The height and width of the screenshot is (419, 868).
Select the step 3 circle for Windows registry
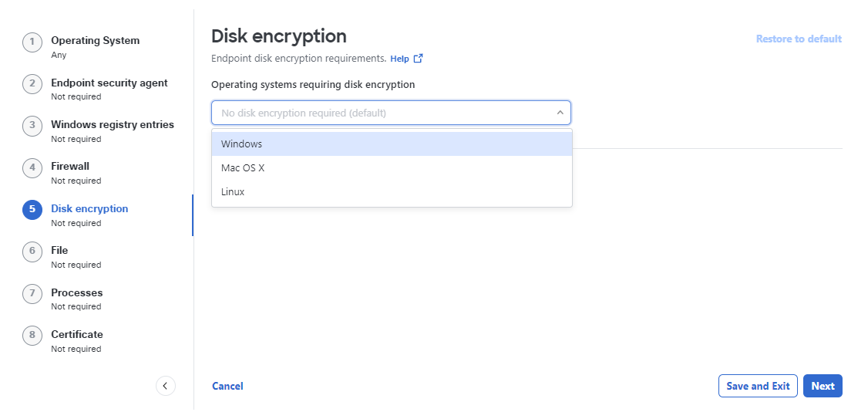click(x=32, y=125)
